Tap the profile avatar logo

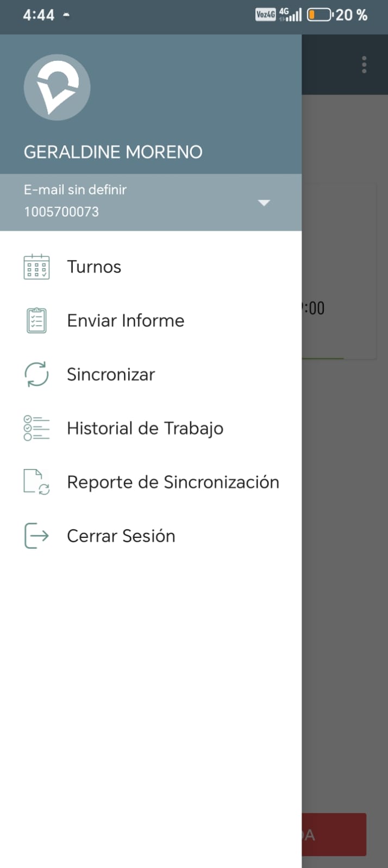tap(57, 87)
